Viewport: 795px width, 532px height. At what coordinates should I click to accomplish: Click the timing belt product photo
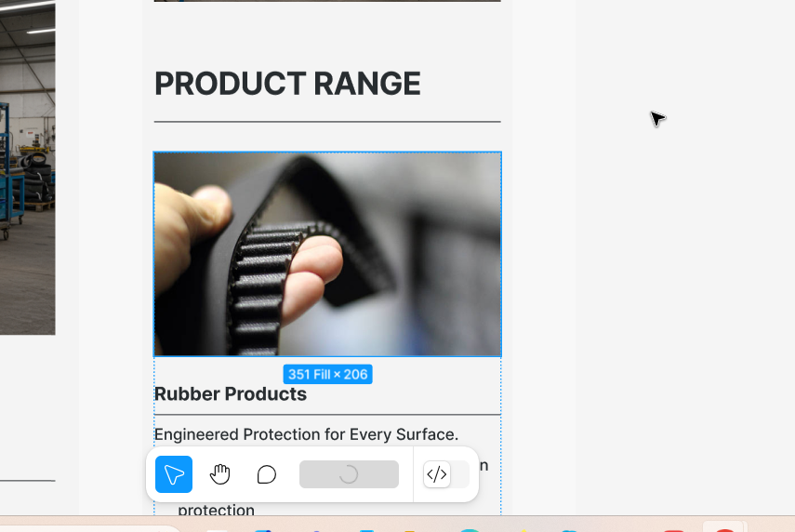point(327,254)
